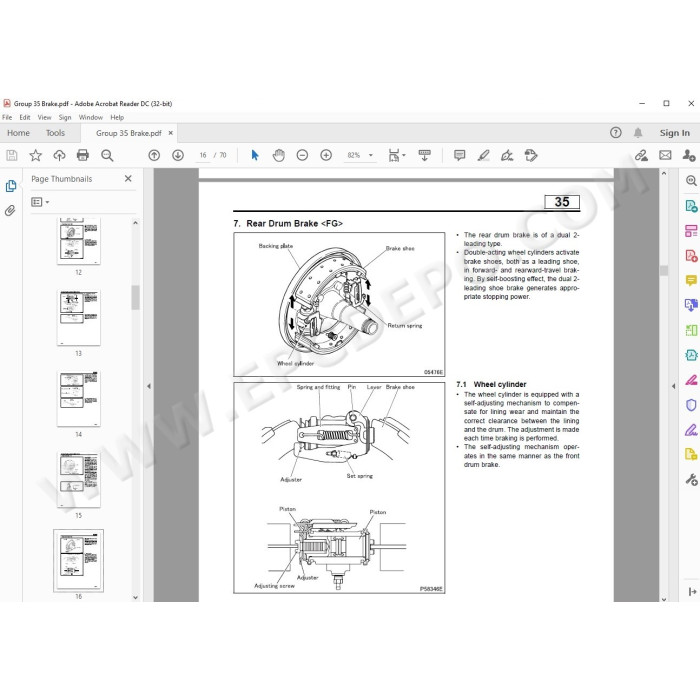Switch to the Tools tab
The height and width of the screenshot is (700, 700).
(x=55, y=133)
